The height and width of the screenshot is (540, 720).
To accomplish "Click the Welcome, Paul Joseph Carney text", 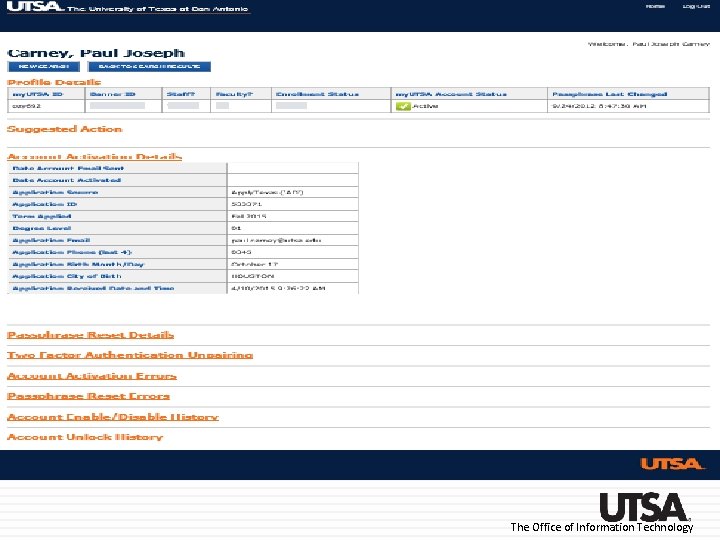I will [649, 44].
